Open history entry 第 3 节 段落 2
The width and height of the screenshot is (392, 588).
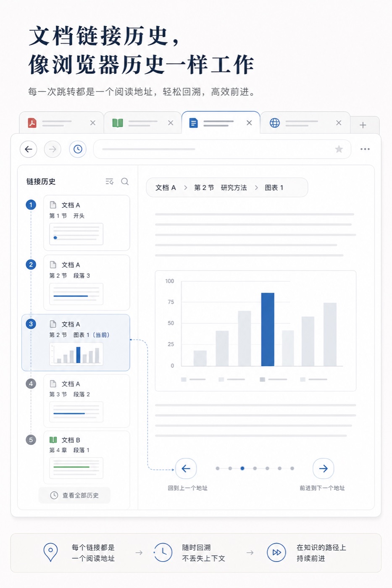click(x=87, y=401)
